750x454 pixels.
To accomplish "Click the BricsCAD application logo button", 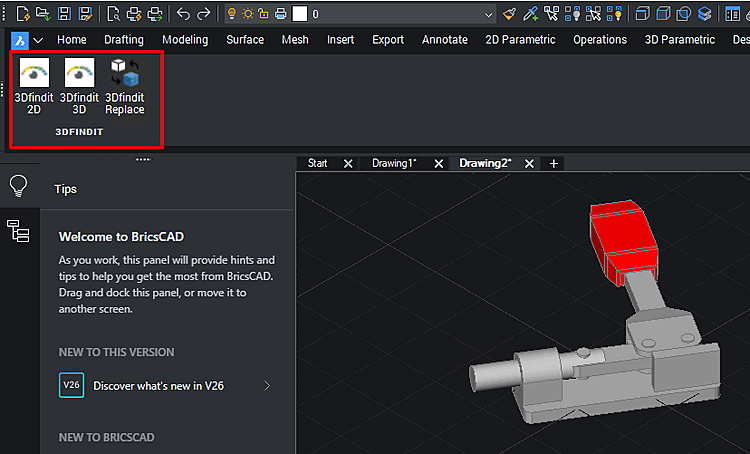I will pos(20,41).
